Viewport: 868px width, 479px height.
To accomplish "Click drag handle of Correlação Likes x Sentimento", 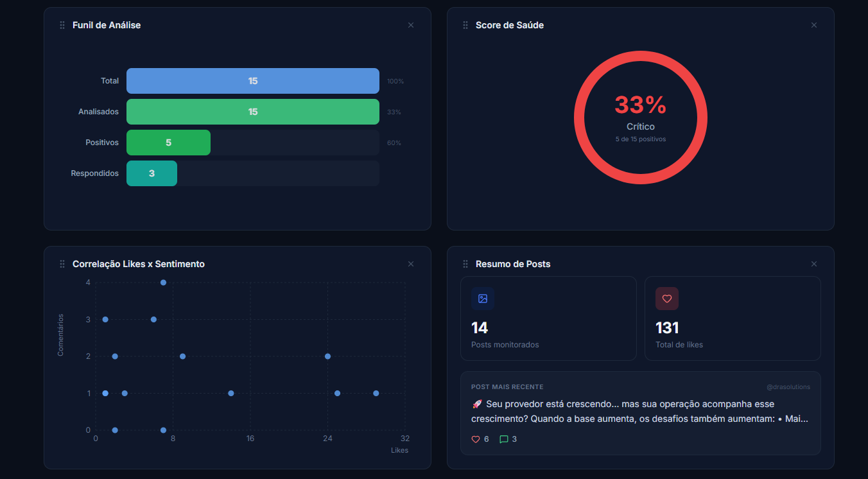I will click(62, 264).
